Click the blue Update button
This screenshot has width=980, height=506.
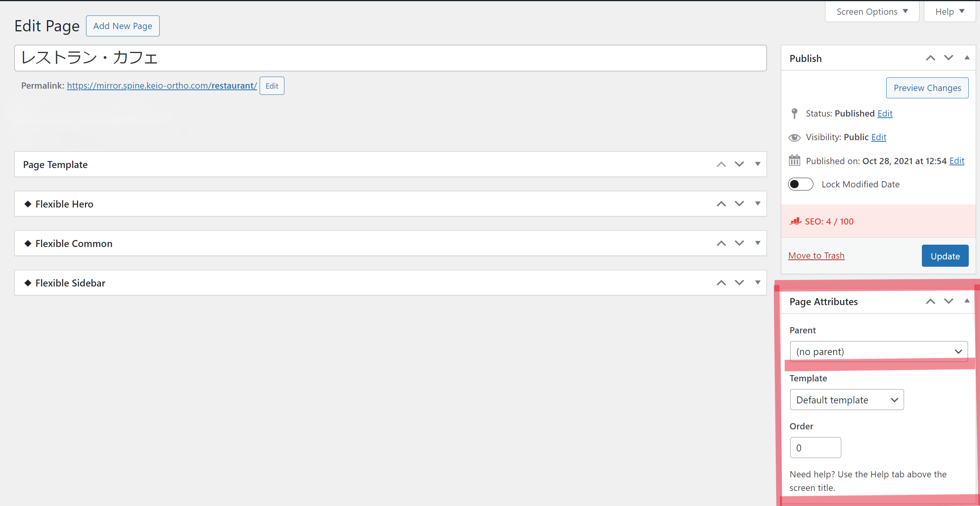click(945, 256)
